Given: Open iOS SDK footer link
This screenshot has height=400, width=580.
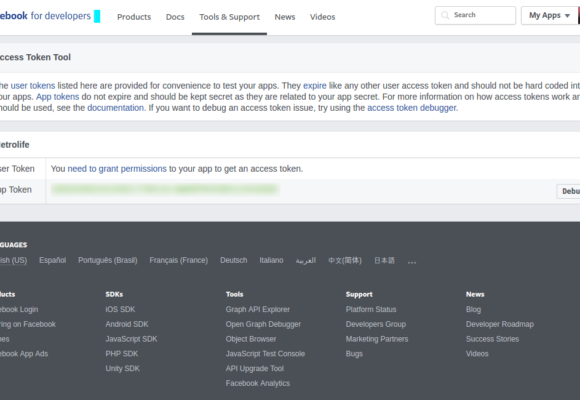Looking at the screenshot, I should (120, 309).
